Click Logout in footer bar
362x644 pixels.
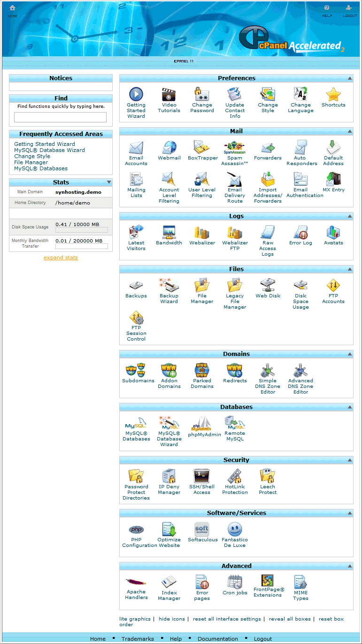tap(263, 639)
